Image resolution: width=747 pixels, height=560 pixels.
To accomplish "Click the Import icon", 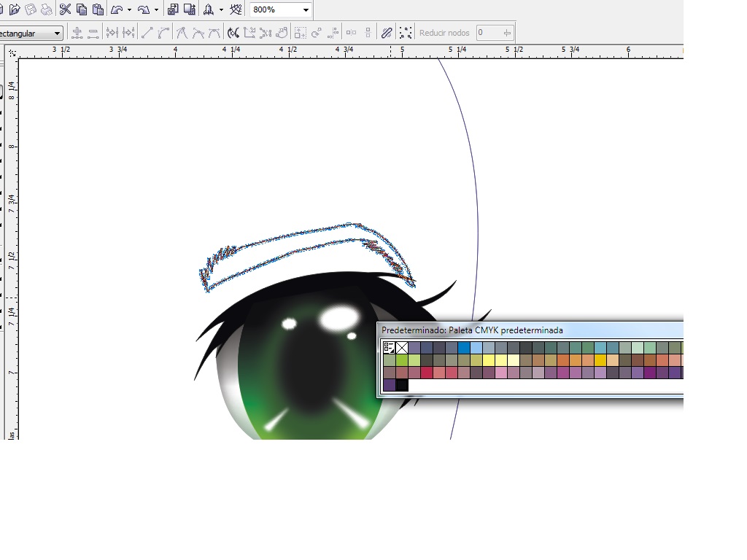I will 174,9.
